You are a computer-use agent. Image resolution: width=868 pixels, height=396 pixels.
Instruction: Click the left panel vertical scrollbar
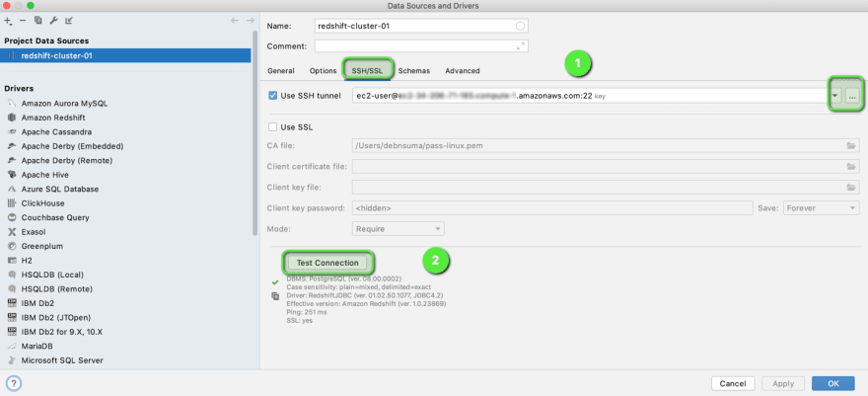(x=255, y=133)
